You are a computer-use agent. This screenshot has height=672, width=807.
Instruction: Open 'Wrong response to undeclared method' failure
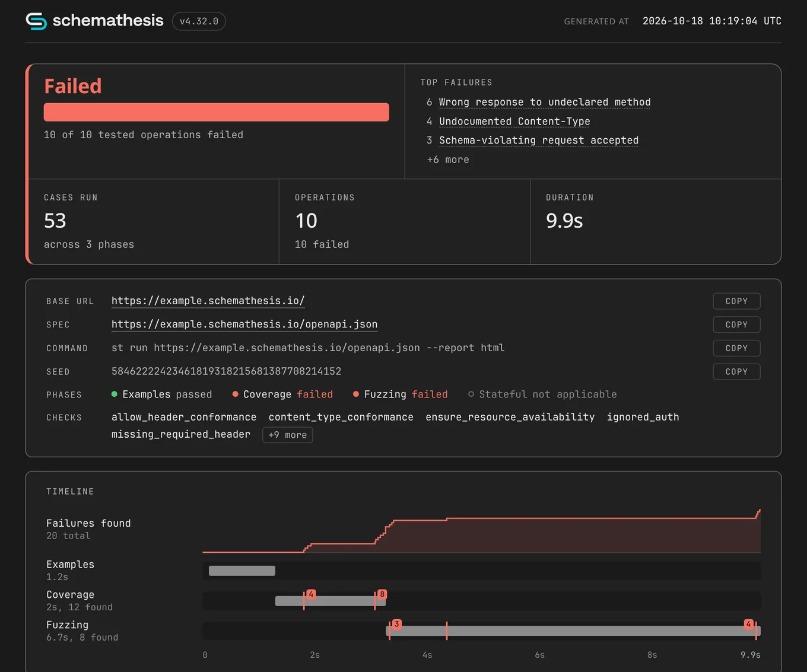tap(545, 102)
